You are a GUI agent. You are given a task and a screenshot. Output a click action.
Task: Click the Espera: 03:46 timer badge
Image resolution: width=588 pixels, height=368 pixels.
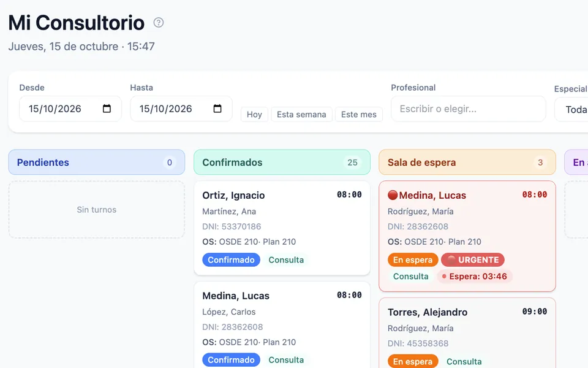475,277
